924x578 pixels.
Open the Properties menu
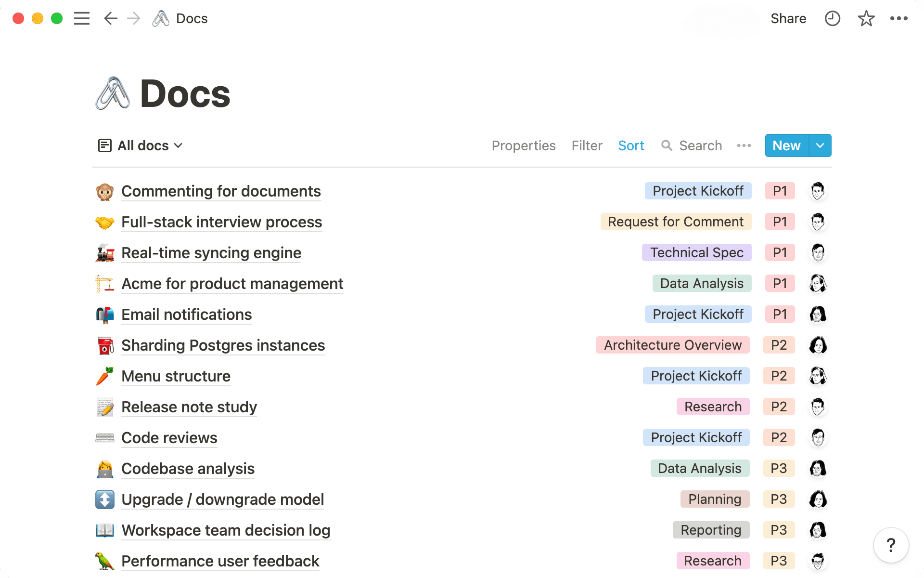[523, 145]
